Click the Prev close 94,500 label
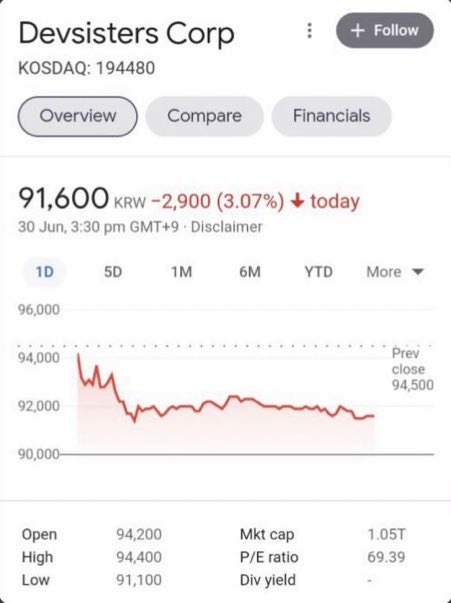Screen dimensions: 451x603 413,369
